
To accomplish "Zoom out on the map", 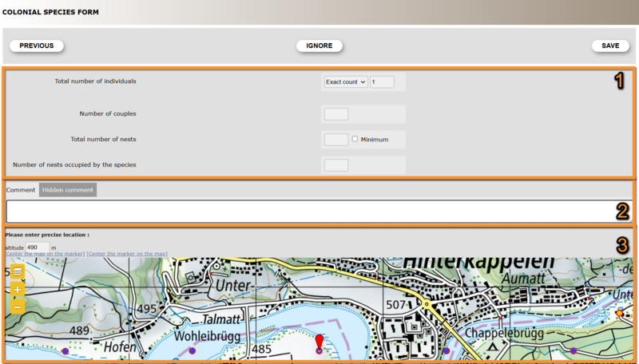I will pos(18,306).
